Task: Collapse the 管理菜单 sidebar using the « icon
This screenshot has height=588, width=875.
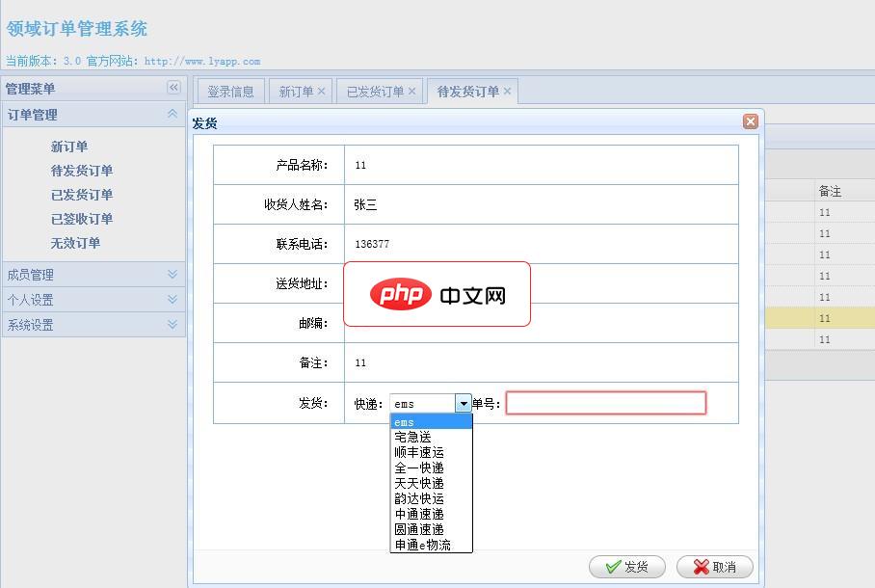Action: pos(173,88)
